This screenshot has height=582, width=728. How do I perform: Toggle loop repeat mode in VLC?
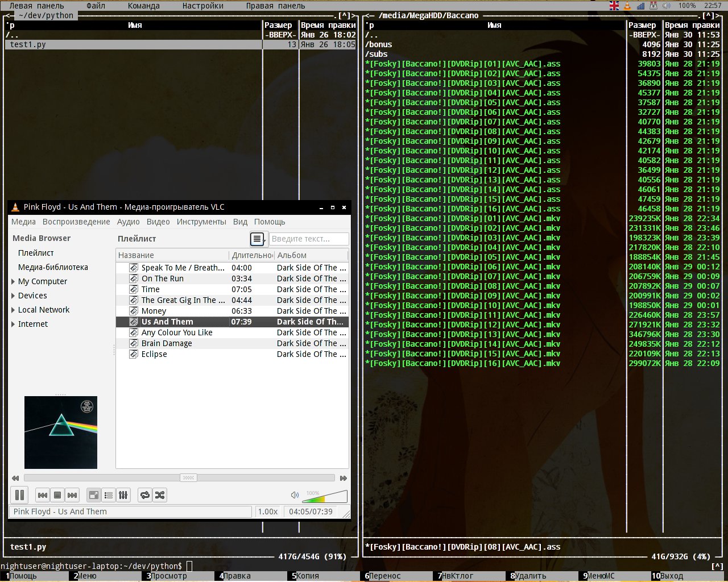coord(145,495)
